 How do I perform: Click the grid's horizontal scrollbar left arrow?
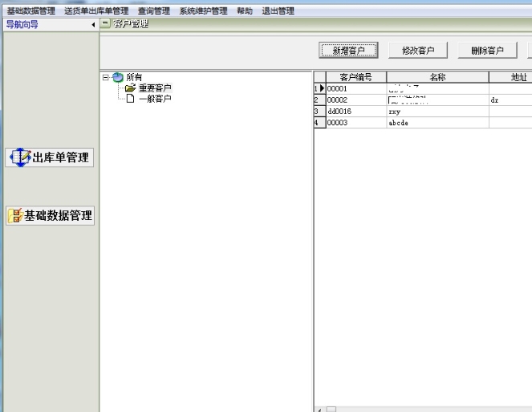pos(319,410)
